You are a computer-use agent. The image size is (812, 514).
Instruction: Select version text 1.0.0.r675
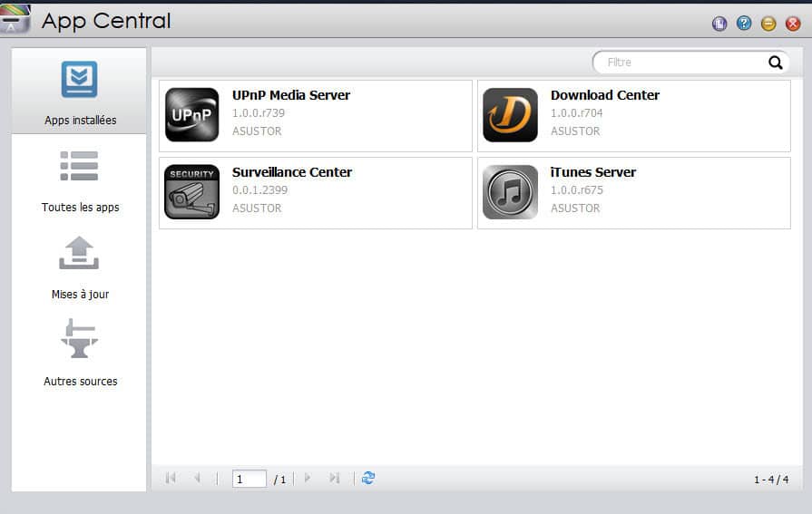(577, 190)
